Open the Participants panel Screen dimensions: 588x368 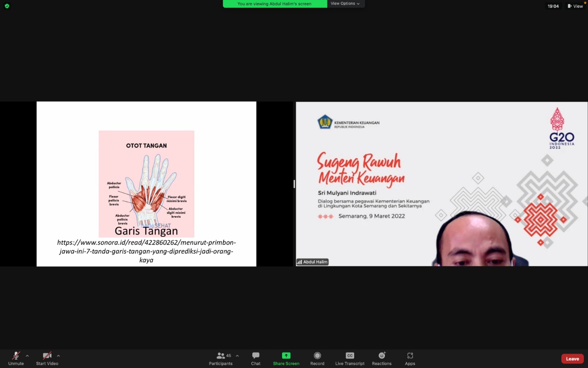[220, 358]
